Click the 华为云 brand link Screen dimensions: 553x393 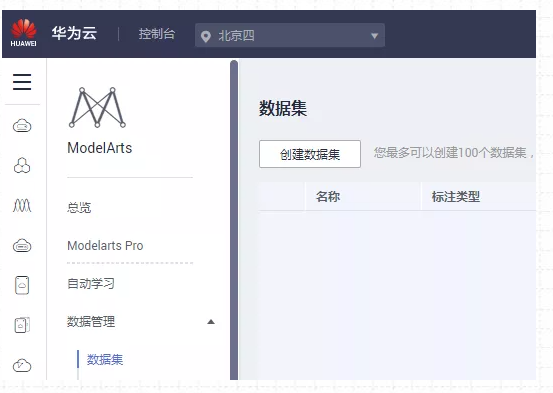tap(74, 33)
